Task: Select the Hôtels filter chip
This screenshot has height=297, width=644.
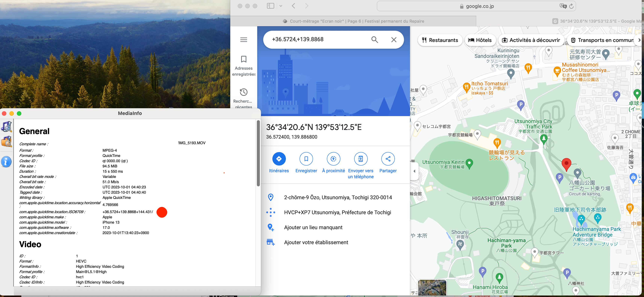Action: point(480,40)
